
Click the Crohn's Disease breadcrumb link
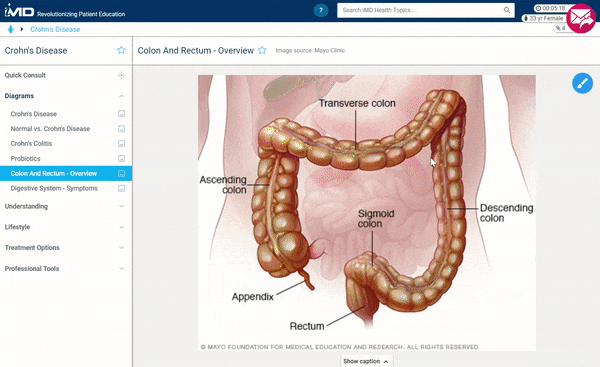pyautogui.click(x=55, y=29)
